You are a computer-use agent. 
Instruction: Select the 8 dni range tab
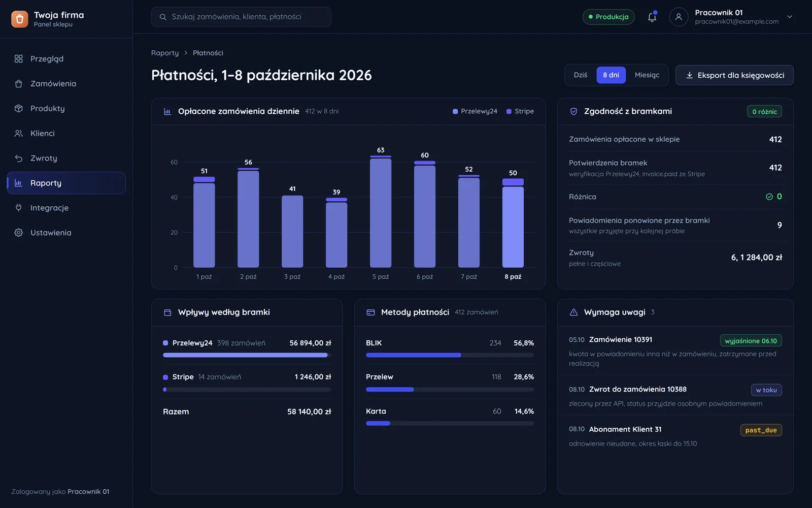click(611, 75)
